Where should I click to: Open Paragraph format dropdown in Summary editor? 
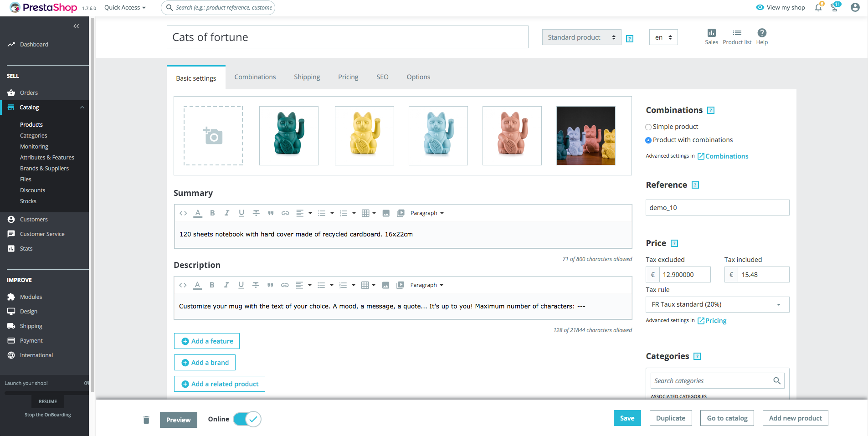click(427, 213)
